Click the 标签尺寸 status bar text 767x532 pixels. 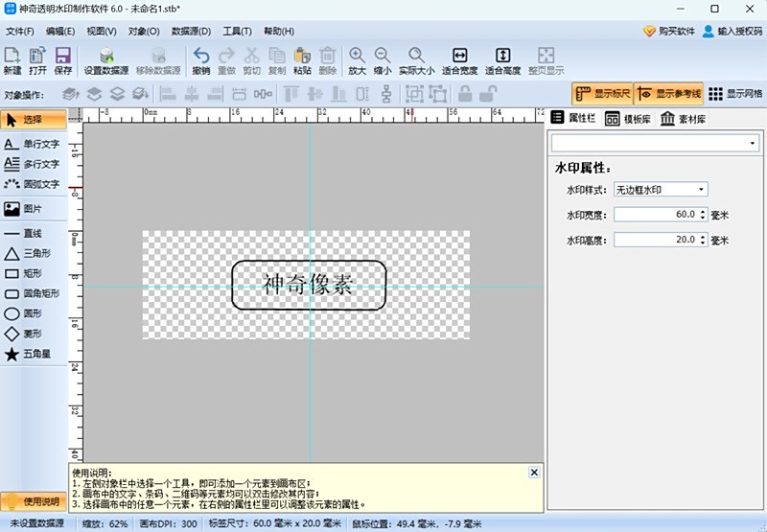[x=275, y=523]
